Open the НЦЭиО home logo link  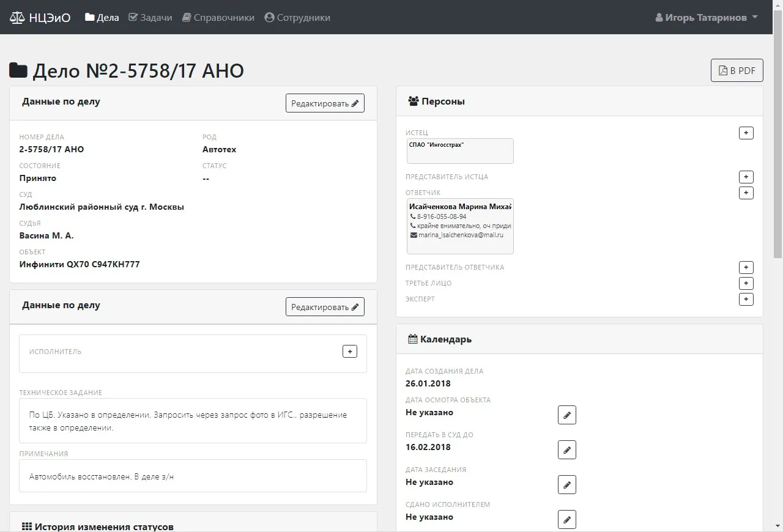[40, 18]
